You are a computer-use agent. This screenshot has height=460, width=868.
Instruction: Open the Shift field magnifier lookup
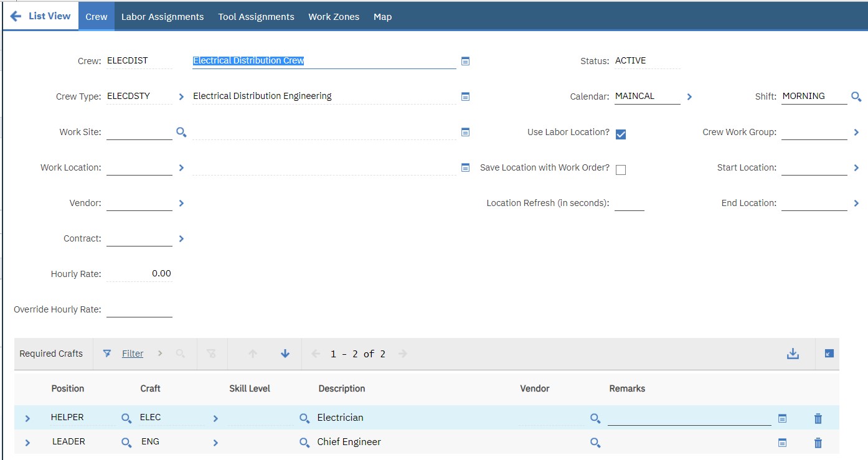[856, 96]
